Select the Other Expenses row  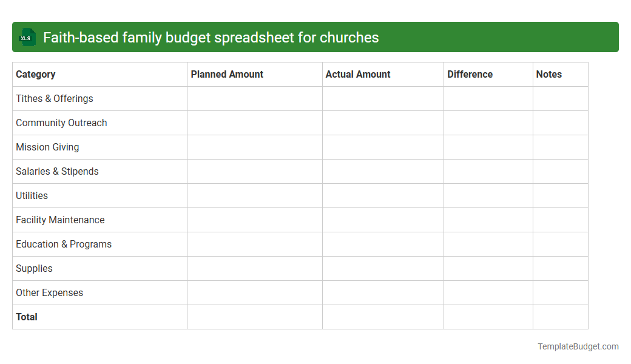[x=49, y=292]
